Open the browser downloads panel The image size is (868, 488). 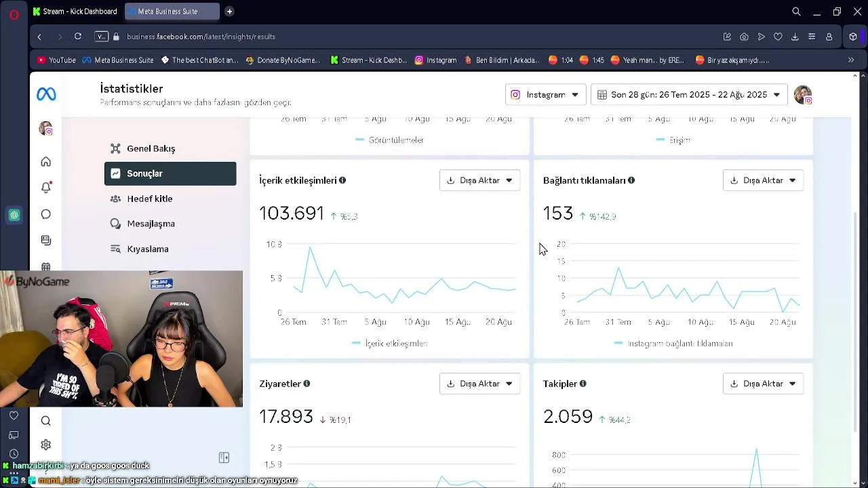[795, 37]
